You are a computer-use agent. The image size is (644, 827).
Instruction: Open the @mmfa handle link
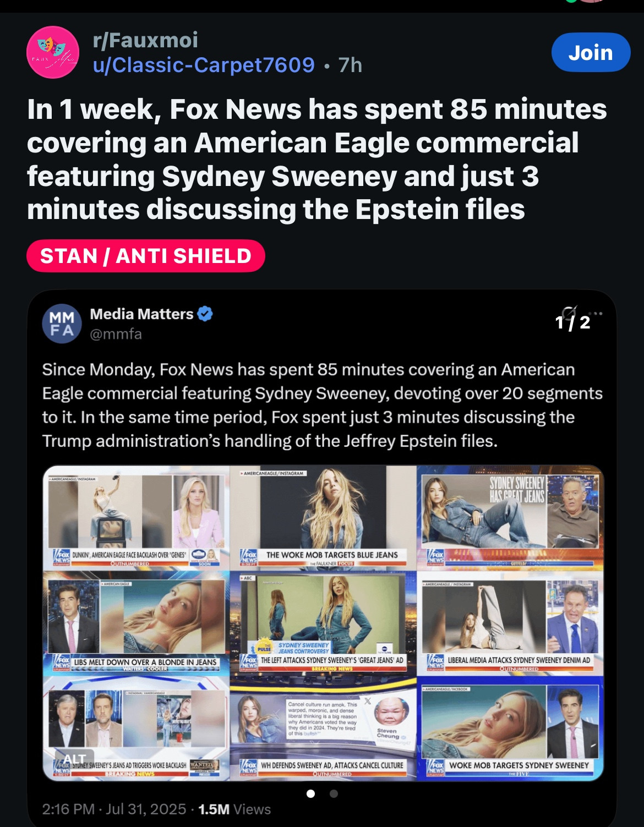pos(116,334)
